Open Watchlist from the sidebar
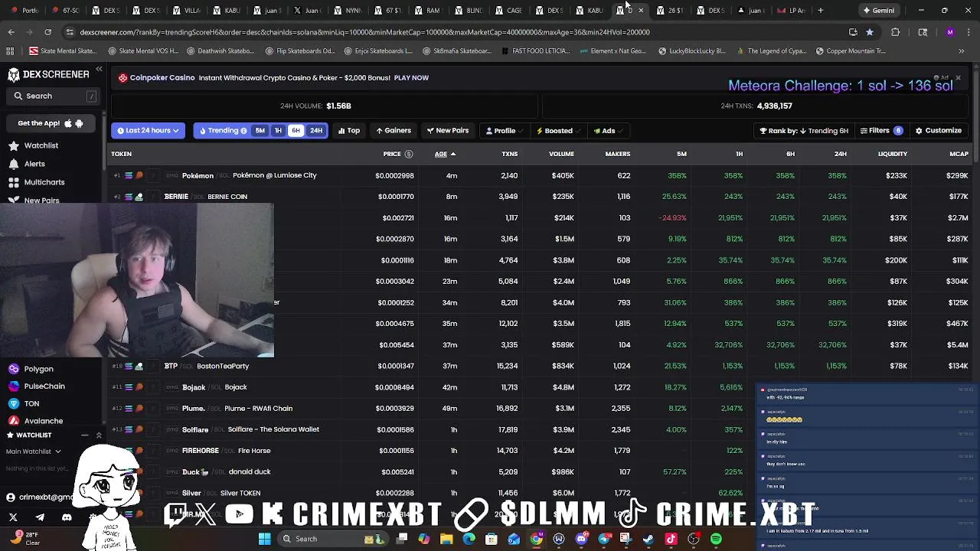980x551 pixels. [41, 145]
